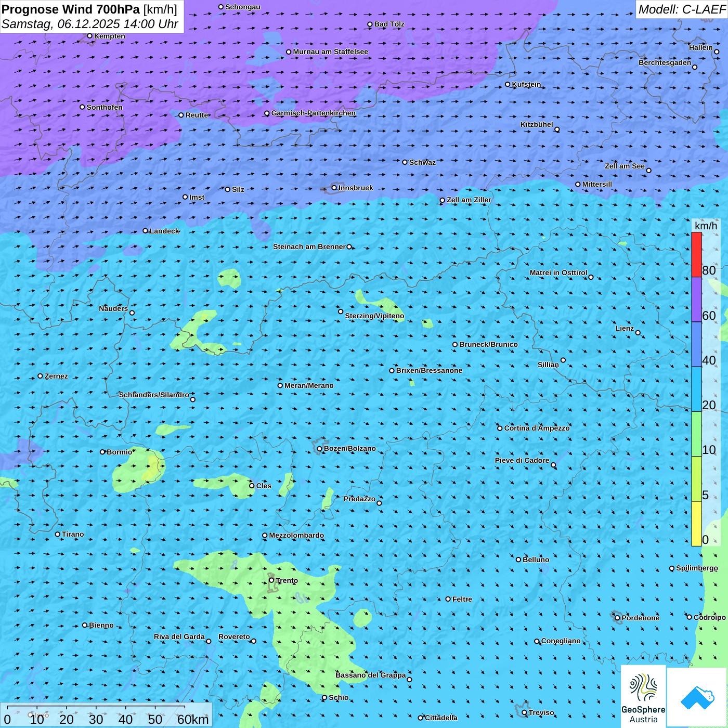Select the Hallein city marker dot
The image size is (728, 728).
tap(717, 51)
